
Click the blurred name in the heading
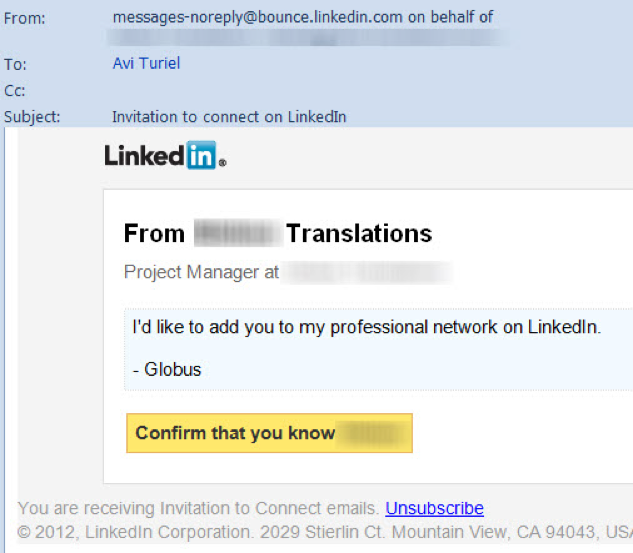(x=236, y=234)
